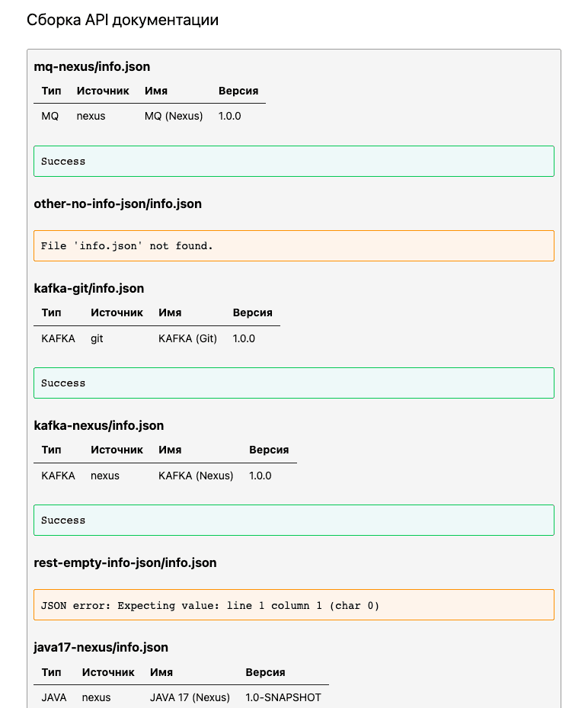Click the Success box under kafka-git
Screen dimensions: 588x708
(x=293, y=383)
